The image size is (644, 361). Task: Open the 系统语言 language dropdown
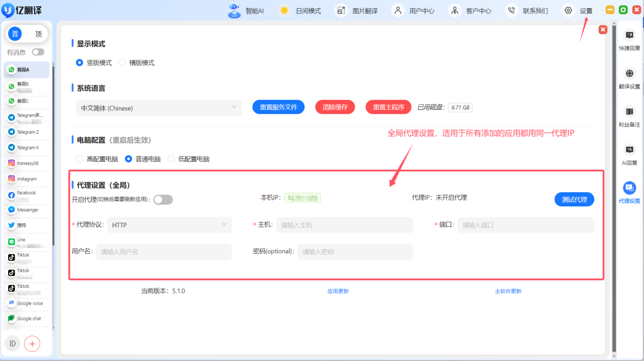tap(159, 108)
